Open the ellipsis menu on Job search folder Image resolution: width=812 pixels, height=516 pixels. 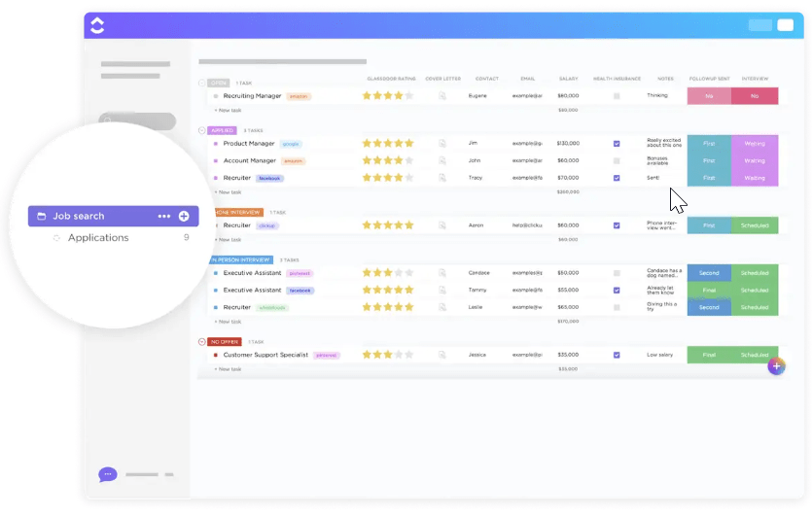[x=163, y=217]
